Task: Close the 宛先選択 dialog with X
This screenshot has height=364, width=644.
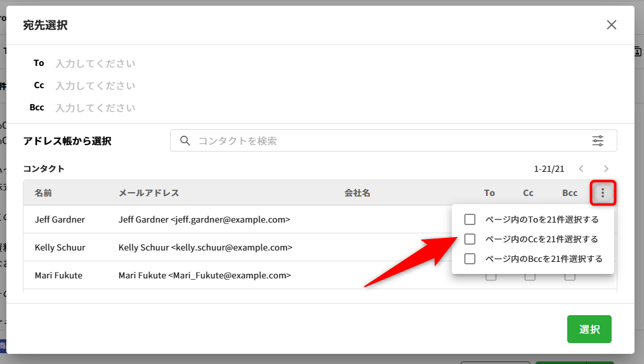Action: [x=611, y=25]
